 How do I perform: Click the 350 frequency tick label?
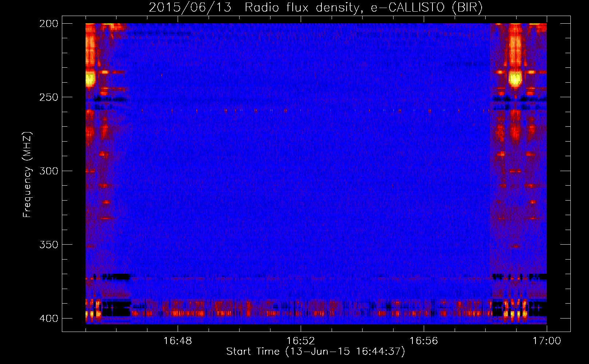click(49, 245)
